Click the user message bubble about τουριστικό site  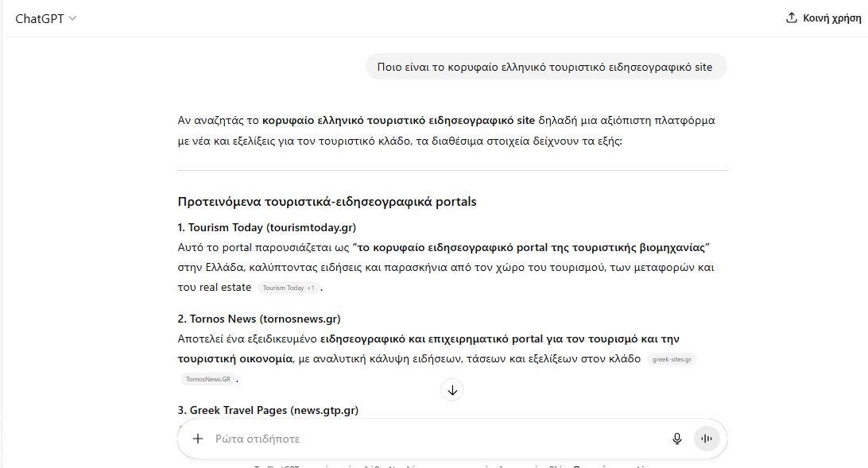[545, 67]
